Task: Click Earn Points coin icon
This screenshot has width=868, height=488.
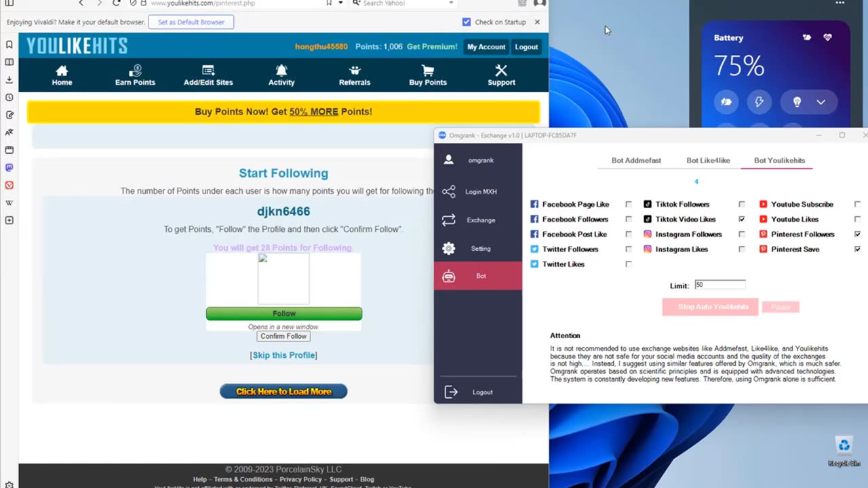Action: coord(135,70)
